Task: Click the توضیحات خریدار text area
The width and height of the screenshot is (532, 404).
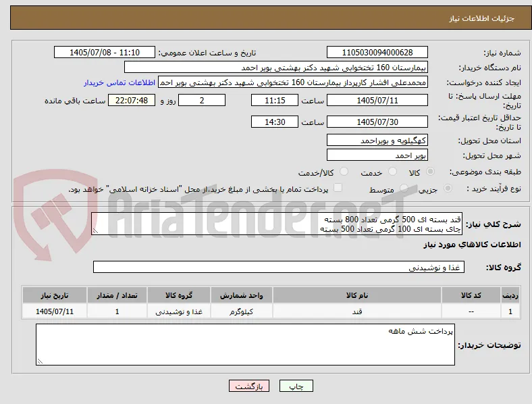Action: tap(245, 345)
